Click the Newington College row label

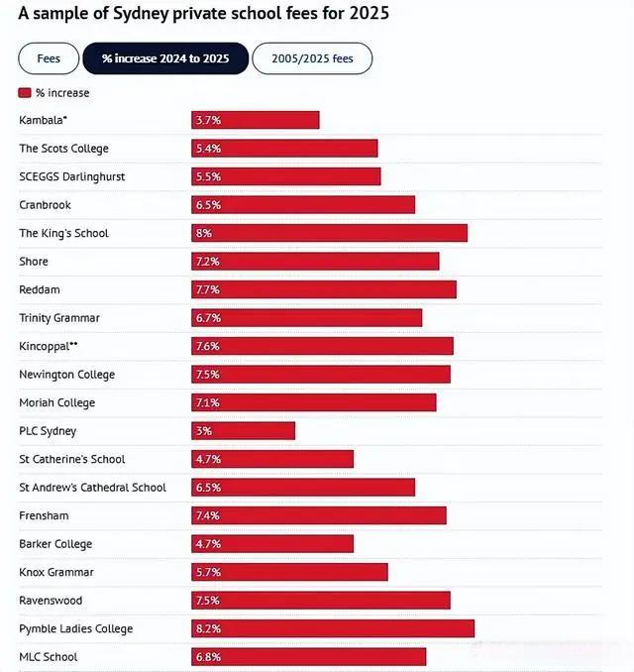pos(66,375)
